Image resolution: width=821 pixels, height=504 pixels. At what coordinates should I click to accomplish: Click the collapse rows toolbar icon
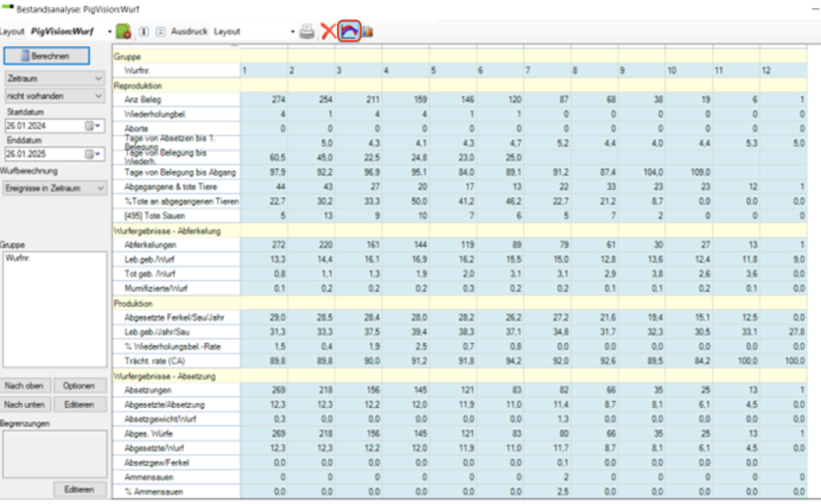[161, 31]
